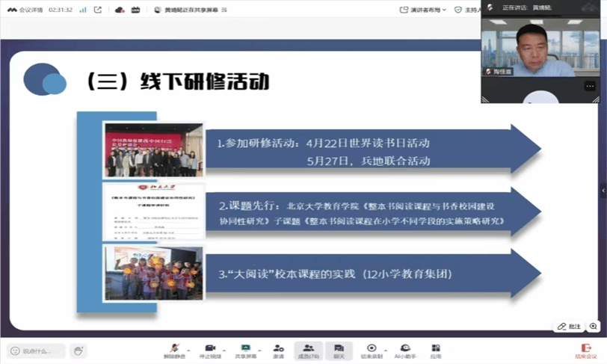Click the network signal bars icon

pos(82,10)
